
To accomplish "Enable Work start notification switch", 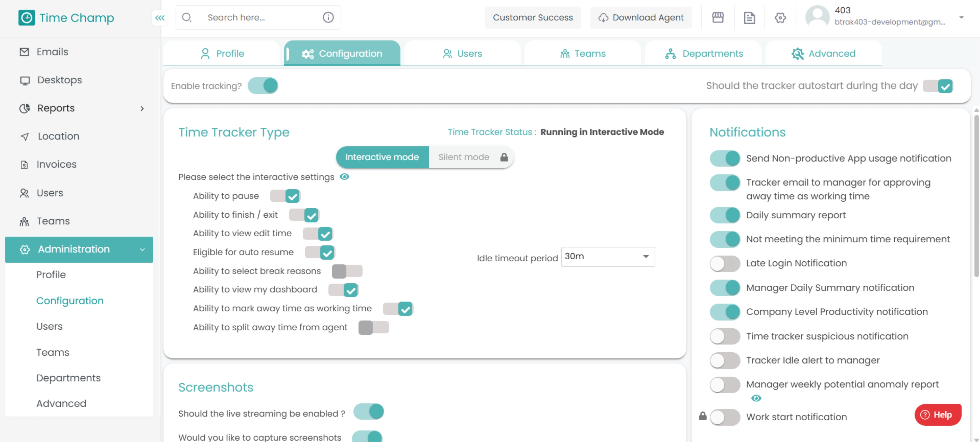I will pyautogui.click(x=725, y=417).
